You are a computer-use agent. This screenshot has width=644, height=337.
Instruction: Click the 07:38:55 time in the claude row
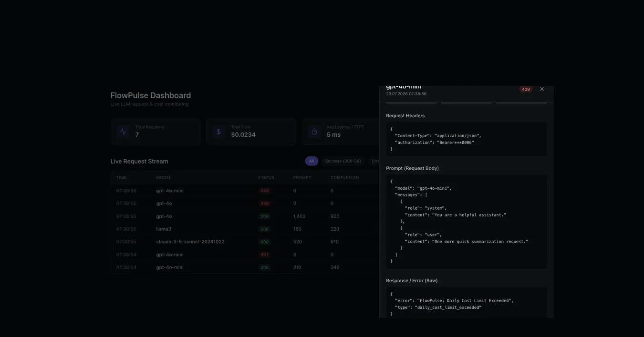click(126, 242)
